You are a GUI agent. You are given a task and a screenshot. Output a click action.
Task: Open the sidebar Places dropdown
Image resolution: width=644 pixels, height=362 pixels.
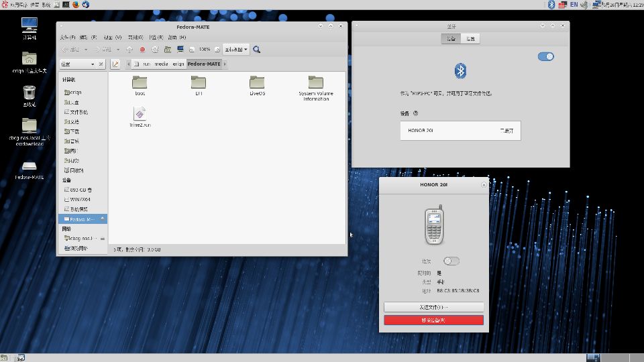tap(78, 64)
